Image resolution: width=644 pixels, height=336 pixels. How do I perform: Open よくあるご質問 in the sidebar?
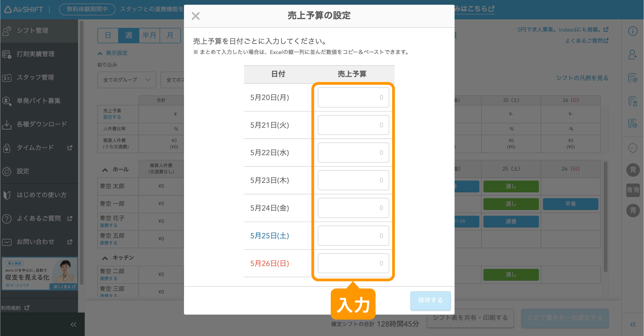tap(39, 218)
